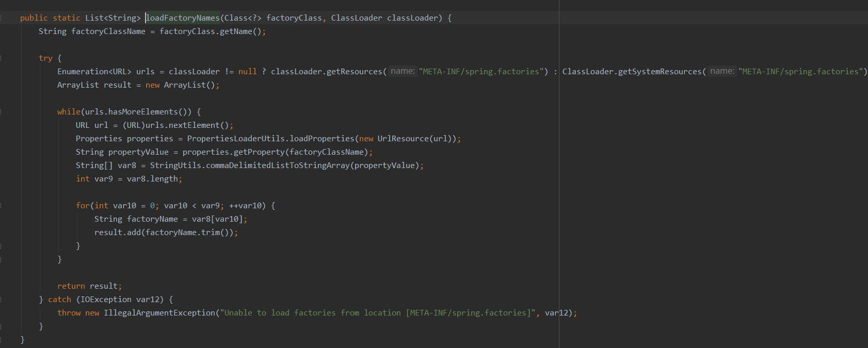Click the Enumeration<URL> type
The height and width of the screenshot is (348, 868).
click(x=94, y=72)
